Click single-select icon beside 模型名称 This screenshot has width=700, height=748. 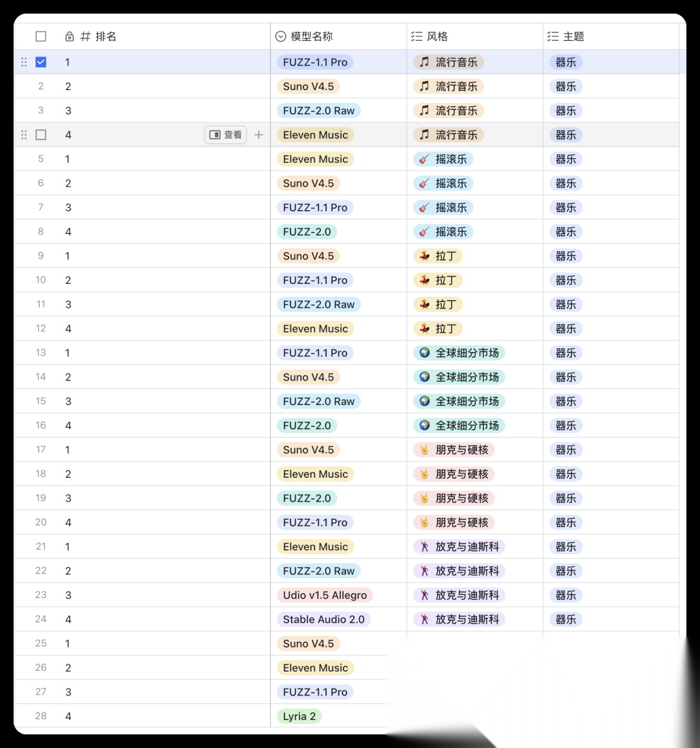click(281, 36)
